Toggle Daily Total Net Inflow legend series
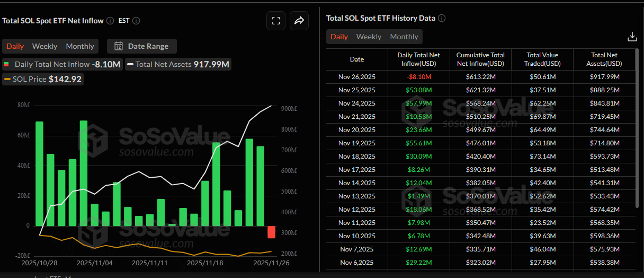The image size is (644, 278). pos(62,64)
